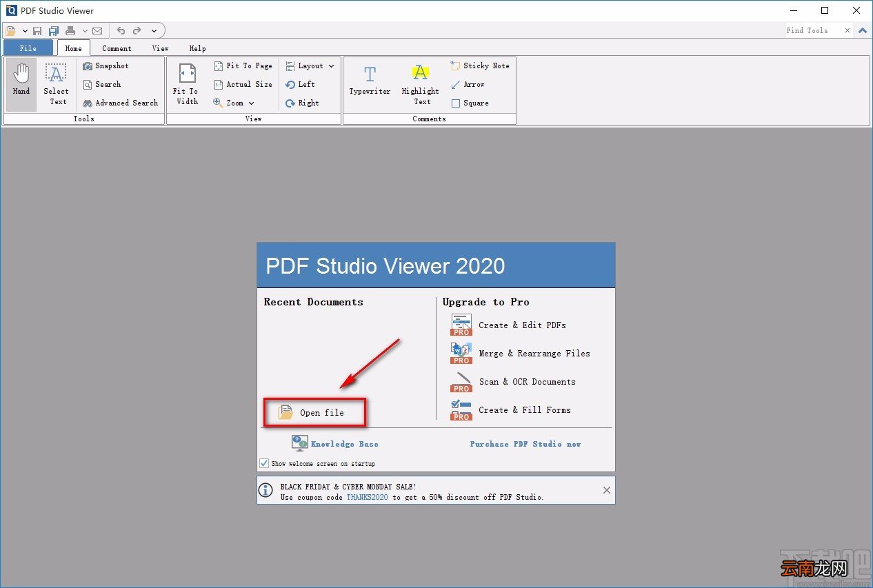Select the Select Text tool
The height and width of the screenshot is (588, 873).
pos(57,84)
